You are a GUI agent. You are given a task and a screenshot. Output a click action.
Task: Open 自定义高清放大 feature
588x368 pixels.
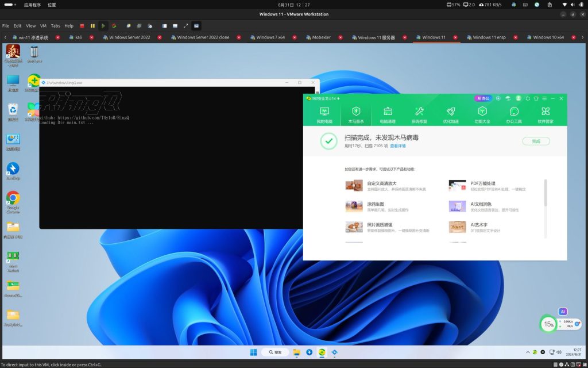(381, 183)
